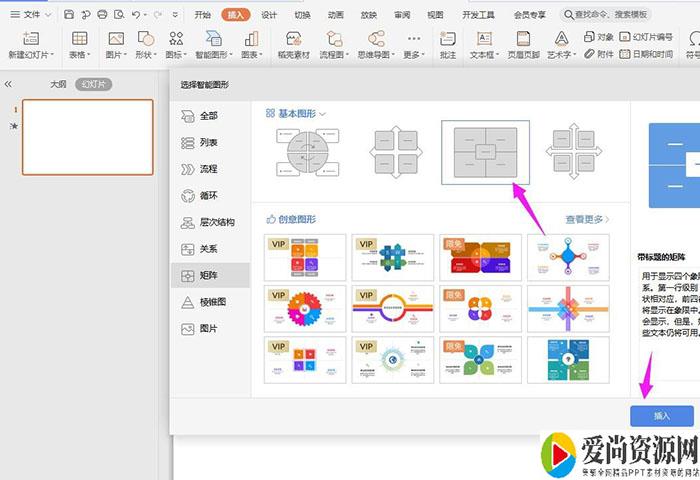
Task: Collapse the slide panel with the double-arrow icon
Action: (9, 85)
